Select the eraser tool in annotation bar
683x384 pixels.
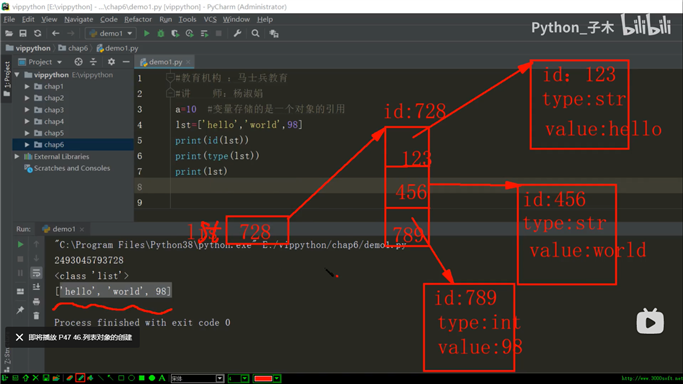coord(69,378)
